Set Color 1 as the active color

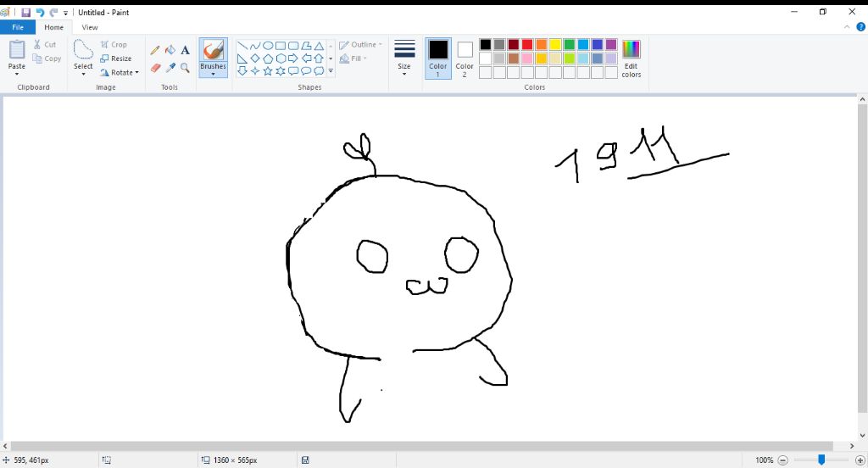click(438, 56)
